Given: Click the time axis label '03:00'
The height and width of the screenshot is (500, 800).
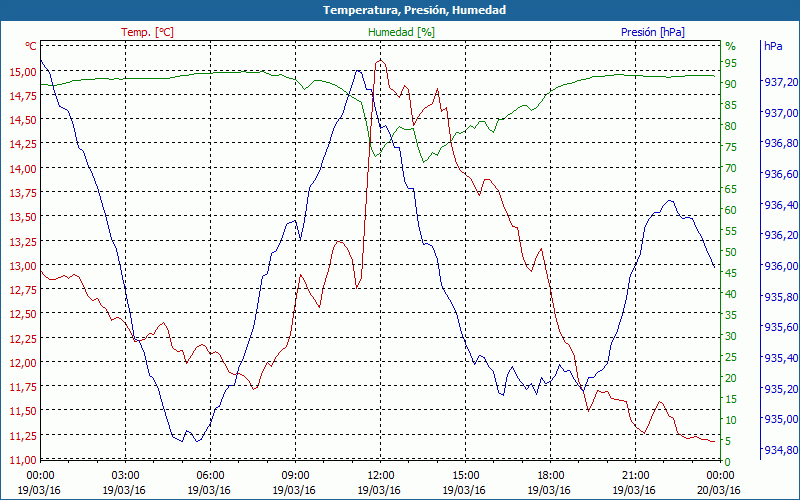Looking at the screenshot, I should coord(125,475).
